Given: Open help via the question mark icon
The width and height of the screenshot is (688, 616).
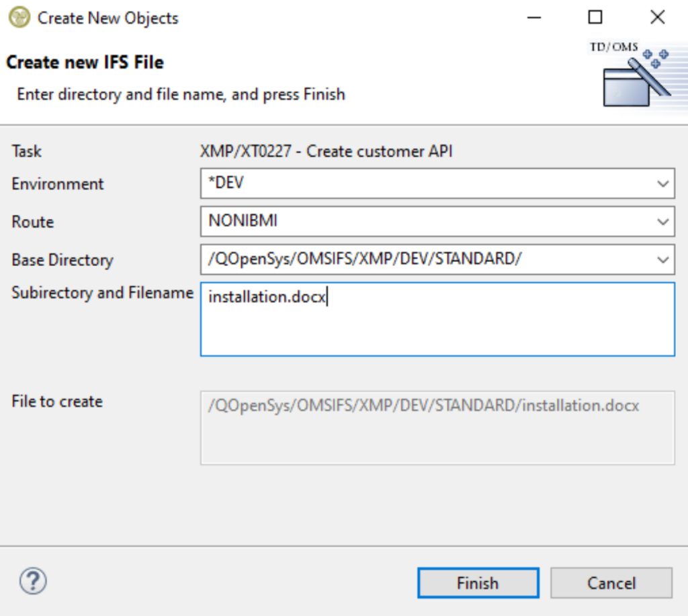Looking at the screenshot, I should (x=33, y=581).
